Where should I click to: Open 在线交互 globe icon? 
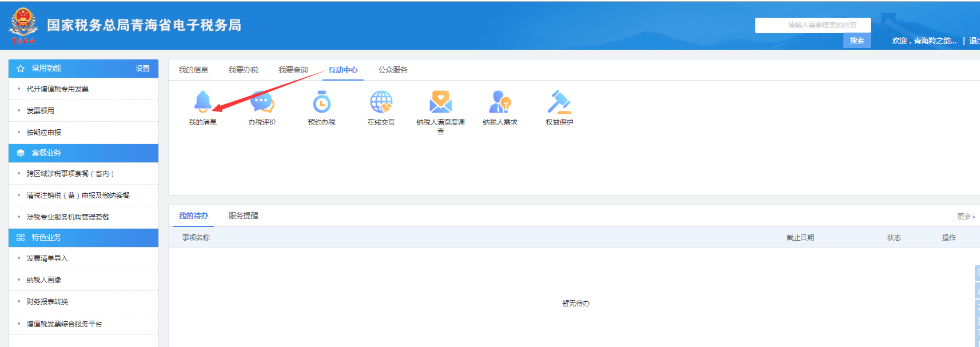381,102
